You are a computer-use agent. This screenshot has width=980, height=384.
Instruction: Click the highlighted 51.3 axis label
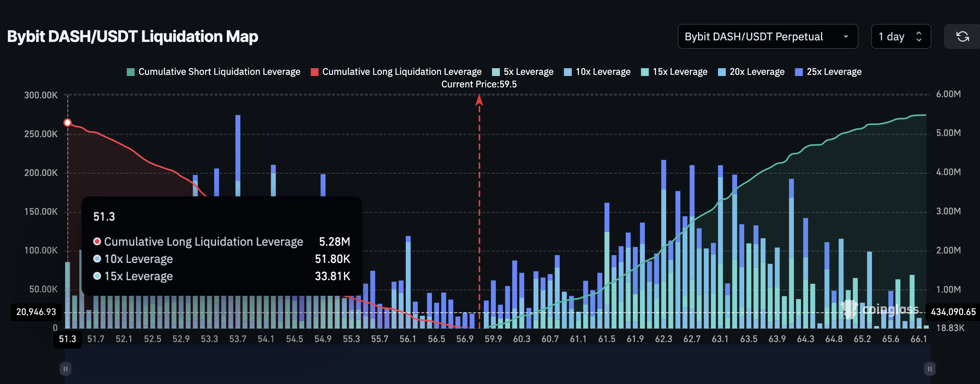(67, 339)
